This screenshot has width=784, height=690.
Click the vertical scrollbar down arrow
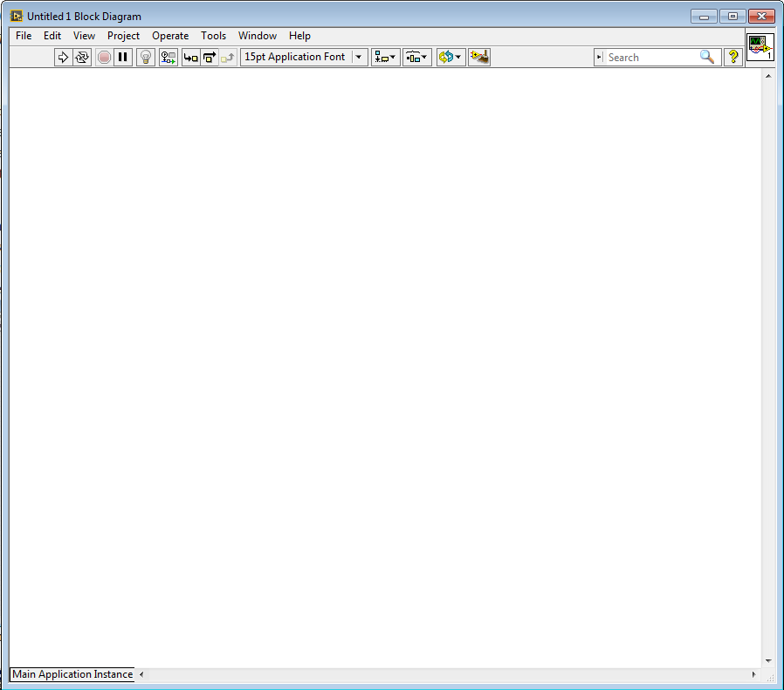tap(768, 661)
